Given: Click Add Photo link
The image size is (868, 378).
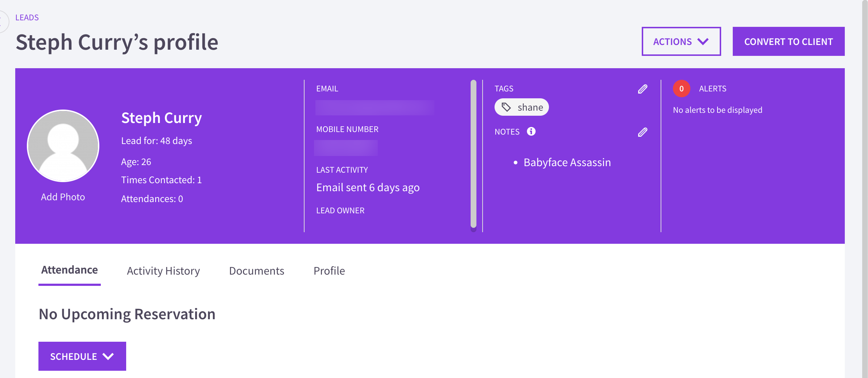Looking at the screenshot, I should click(63, 197).
